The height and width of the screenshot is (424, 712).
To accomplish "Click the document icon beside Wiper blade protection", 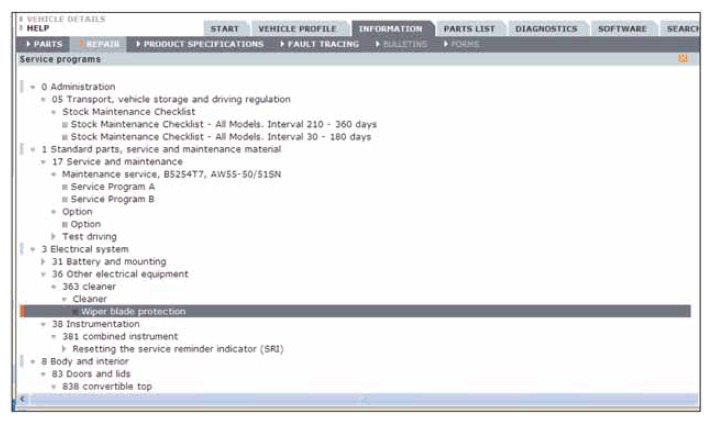I will click(75, 312).
